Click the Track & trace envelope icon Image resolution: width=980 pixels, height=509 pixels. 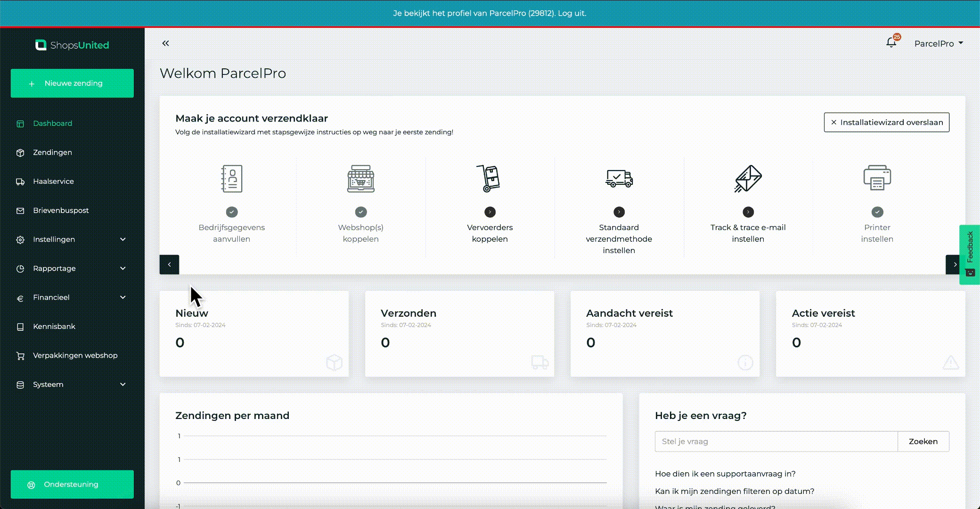point(748,179)
